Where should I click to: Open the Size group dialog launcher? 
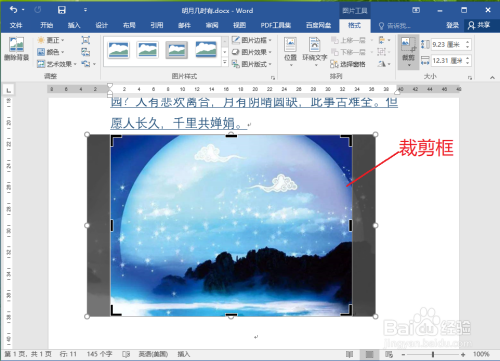(x=470, y=77)
